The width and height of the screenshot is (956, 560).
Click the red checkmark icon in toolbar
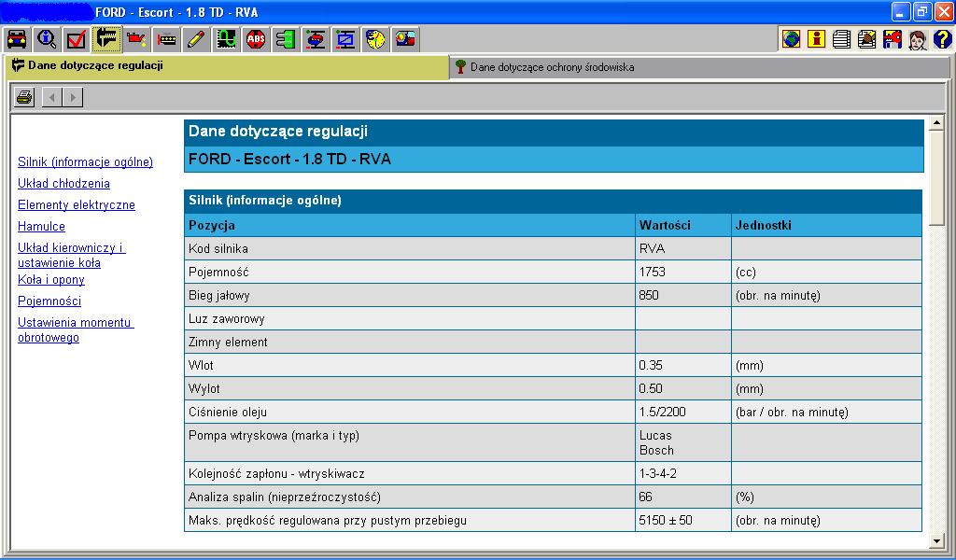77,39
